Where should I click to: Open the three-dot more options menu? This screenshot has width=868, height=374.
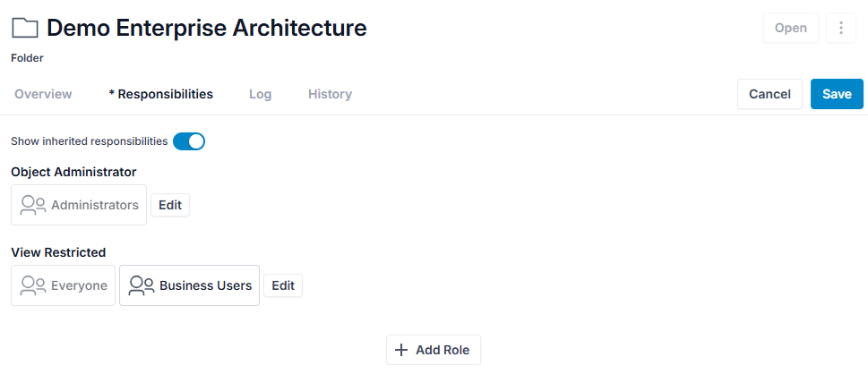pos(841,28)
